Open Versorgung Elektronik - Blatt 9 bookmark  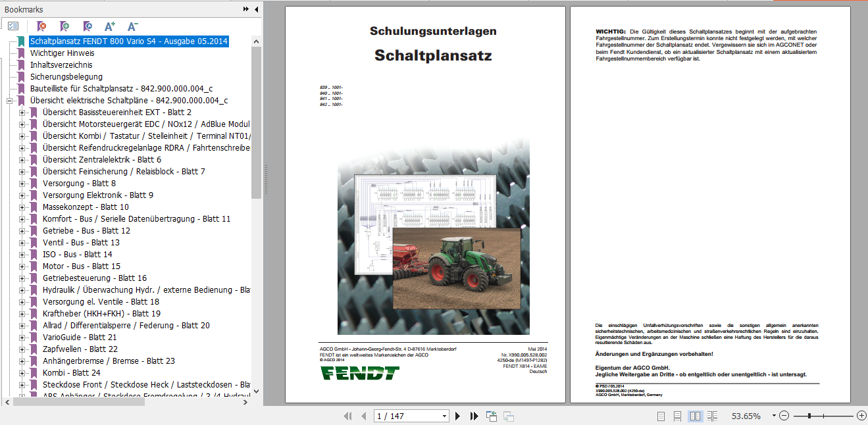[98, 195]
